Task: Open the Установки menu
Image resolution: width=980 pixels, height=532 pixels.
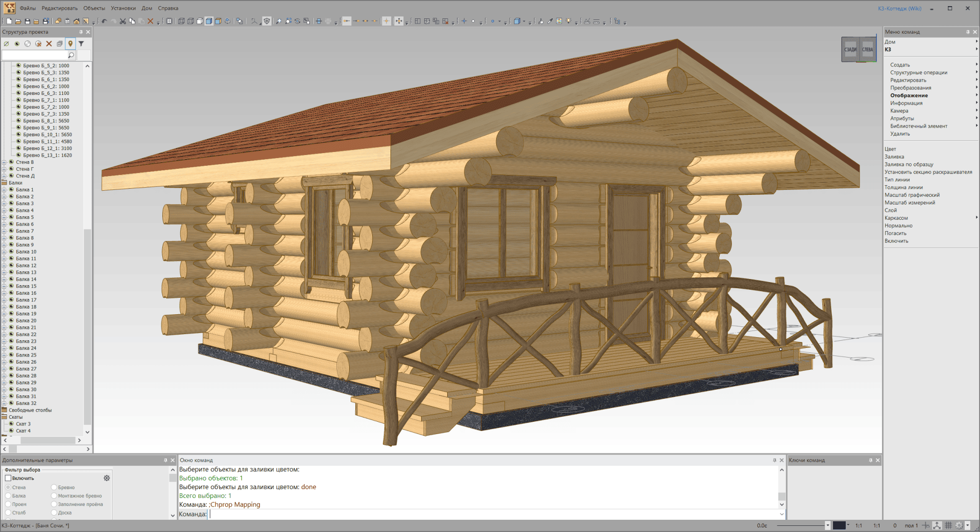Action: [x=123, y=8]
